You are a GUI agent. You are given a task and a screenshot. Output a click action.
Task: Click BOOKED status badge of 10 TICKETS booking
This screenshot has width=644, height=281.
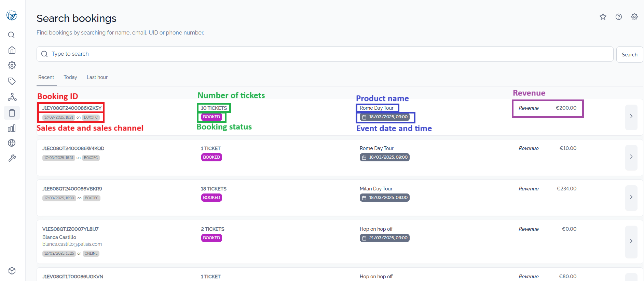(x=211, y=117)
